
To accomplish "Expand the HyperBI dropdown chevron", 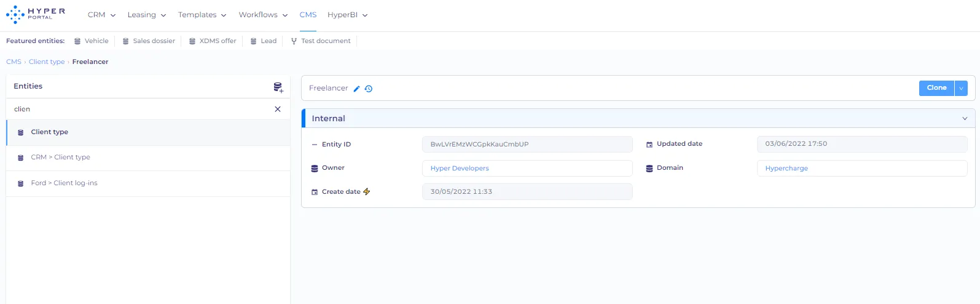I will 365,15.
